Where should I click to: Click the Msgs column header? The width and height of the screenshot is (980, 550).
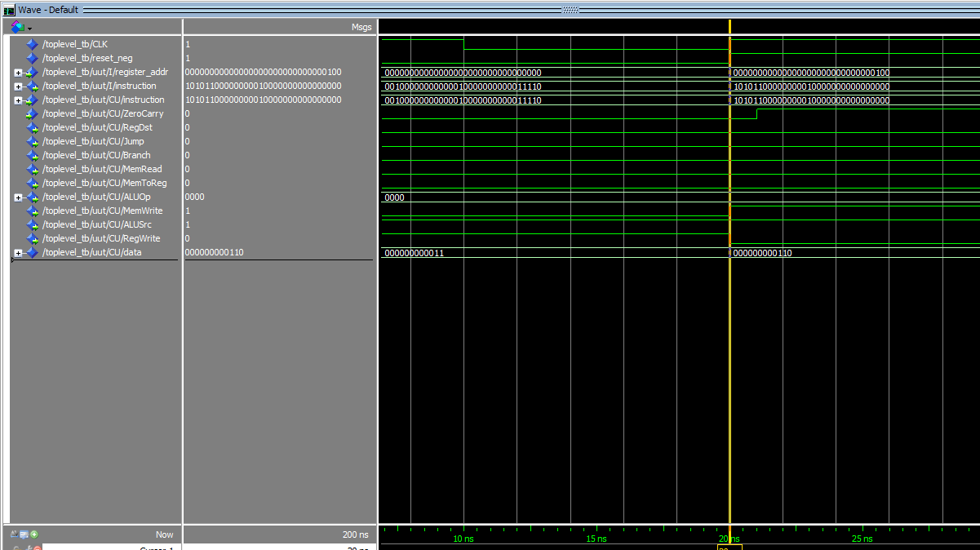361,27
